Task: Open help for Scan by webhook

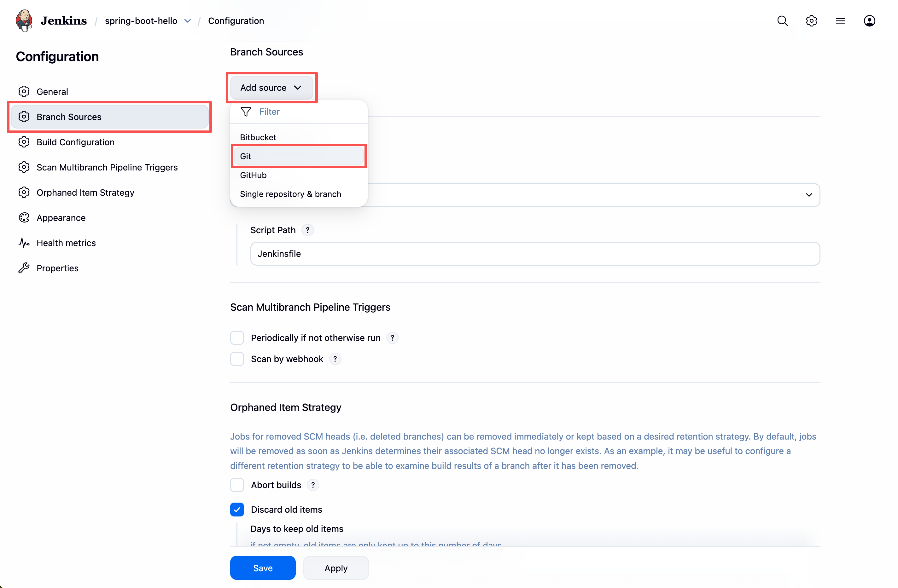Action: click(335, 359)
